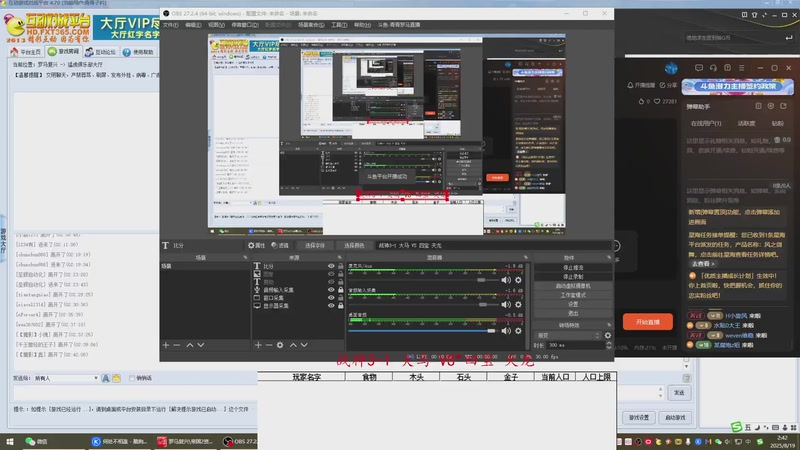Screen dimensions: 800x450
Task: Toggle lock on the 窗口采集 source
Action: coord(340,298)
